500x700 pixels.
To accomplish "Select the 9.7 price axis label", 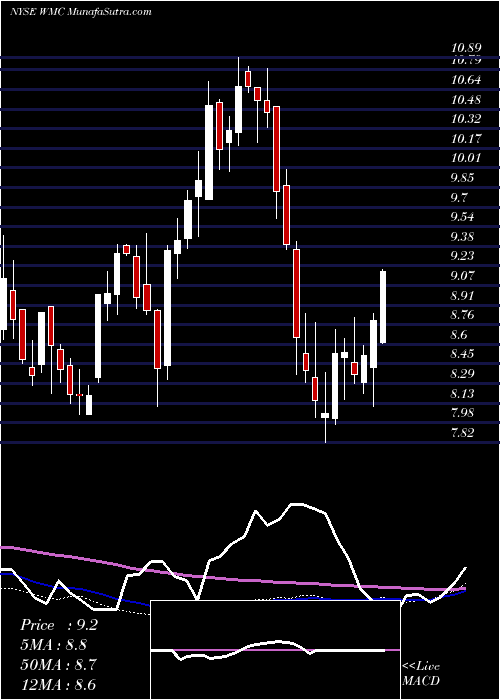I will tap(459, 197).
